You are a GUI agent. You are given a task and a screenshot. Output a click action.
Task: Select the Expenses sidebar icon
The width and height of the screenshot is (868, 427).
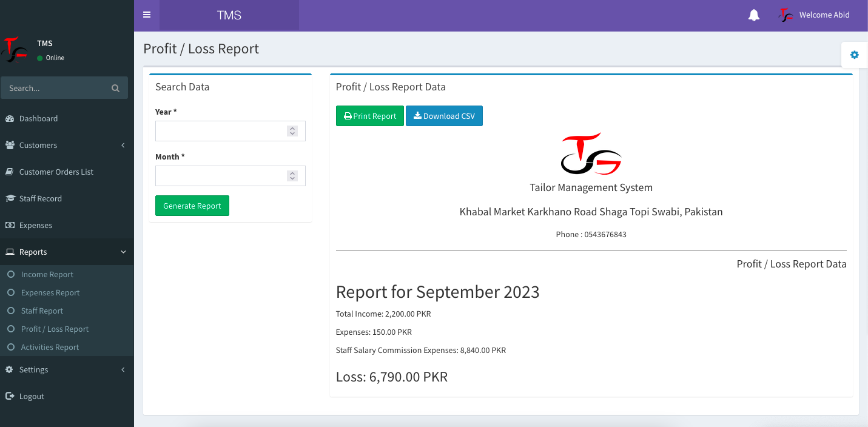[x=10, y=225]
